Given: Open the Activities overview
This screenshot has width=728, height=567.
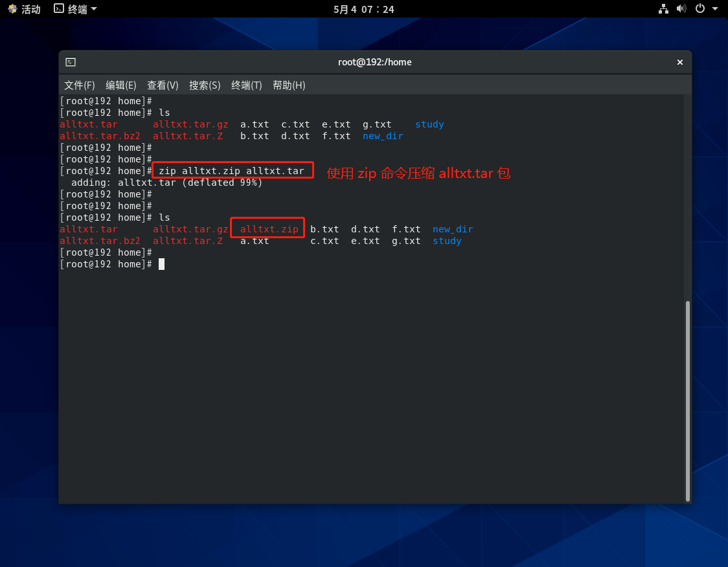Looking at the screenshot, I should coord(24,9).
